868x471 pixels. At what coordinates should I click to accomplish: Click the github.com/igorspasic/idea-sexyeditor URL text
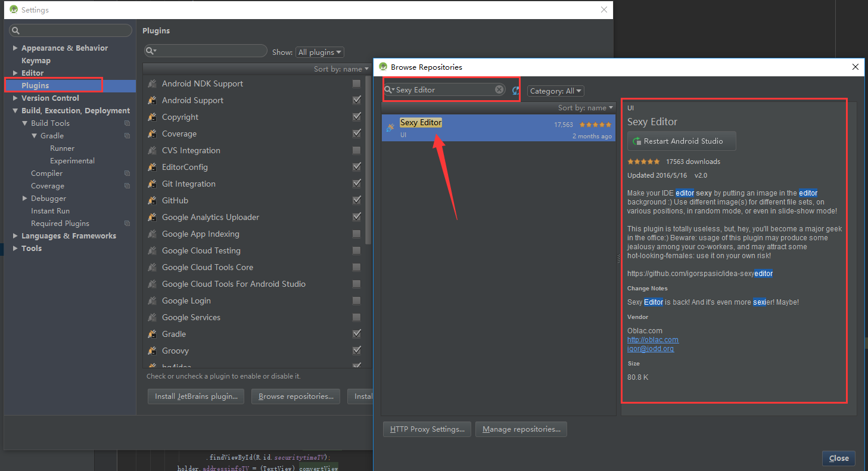(700, 274)
